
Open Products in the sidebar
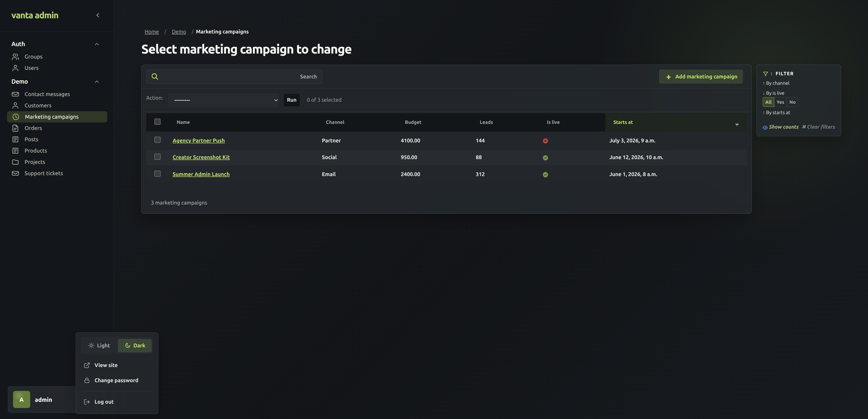[x=36, y=151]
